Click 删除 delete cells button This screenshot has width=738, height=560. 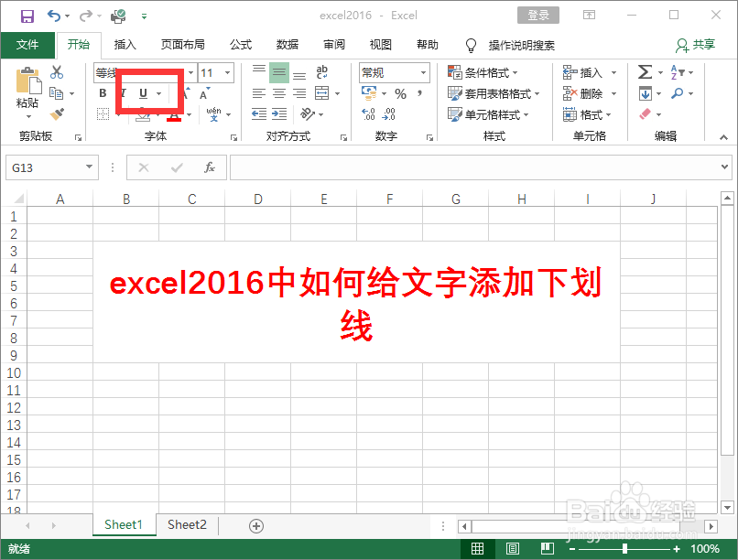(582, 93)
